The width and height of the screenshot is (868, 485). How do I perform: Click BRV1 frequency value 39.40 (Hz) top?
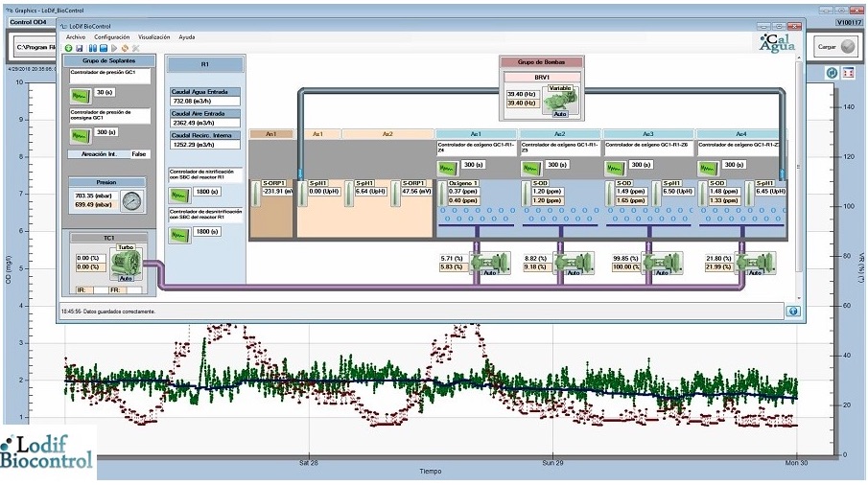coord(522,94)
